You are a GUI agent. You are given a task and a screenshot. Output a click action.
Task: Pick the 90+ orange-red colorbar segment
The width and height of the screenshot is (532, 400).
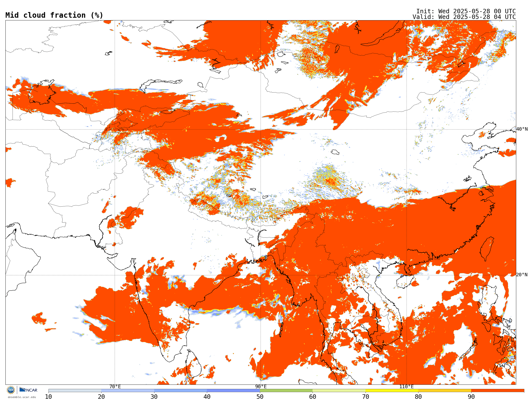(x=498, y=391)
